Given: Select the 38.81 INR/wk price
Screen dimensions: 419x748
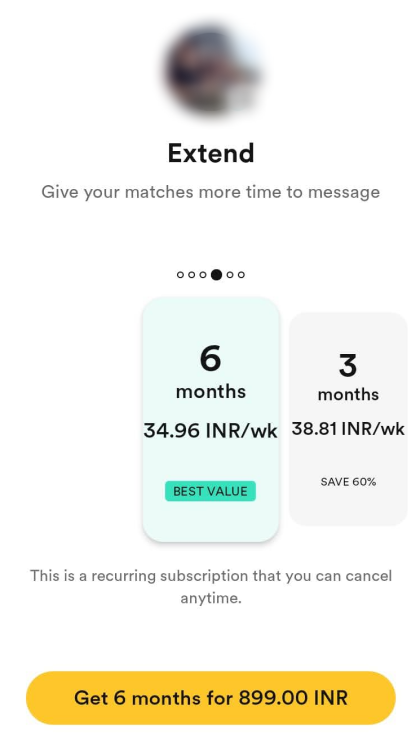Looking at the screenshot, I should tap(348, 429).
